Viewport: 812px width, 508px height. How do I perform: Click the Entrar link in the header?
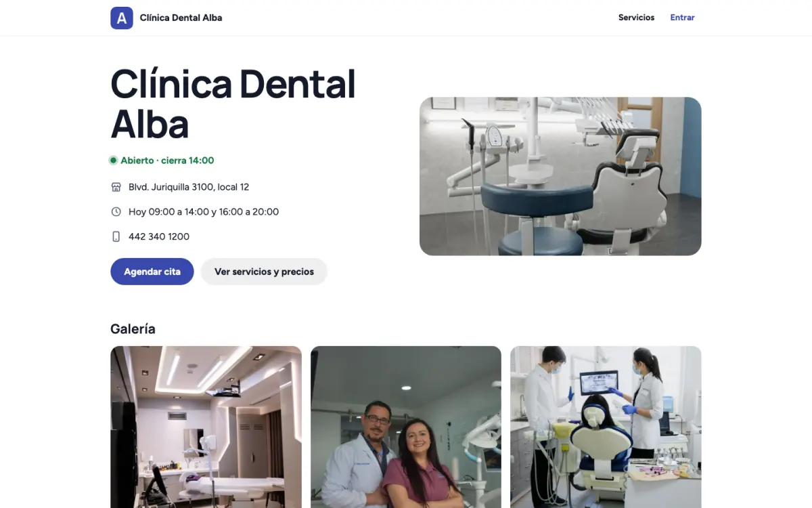click(682, 18)
